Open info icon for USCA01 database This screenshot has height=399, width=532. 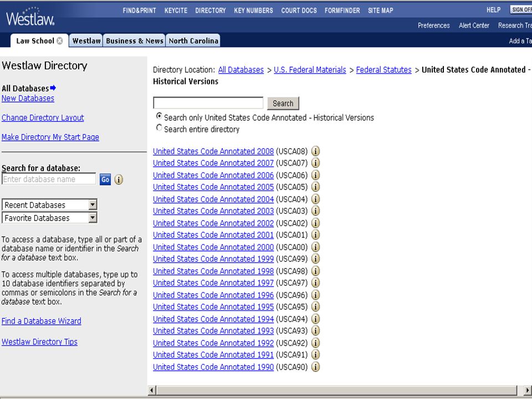[315, 235]
